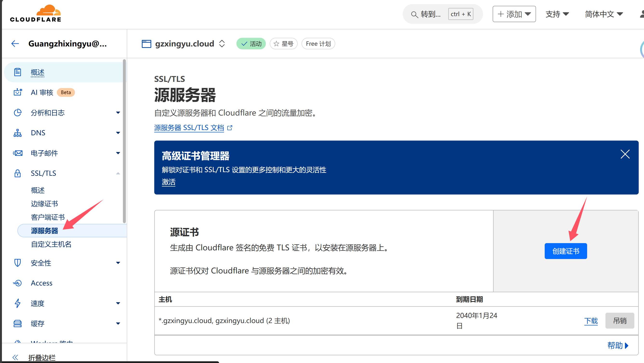
Task: Expand the DNS section arrow
Action: tap(118, 133)
